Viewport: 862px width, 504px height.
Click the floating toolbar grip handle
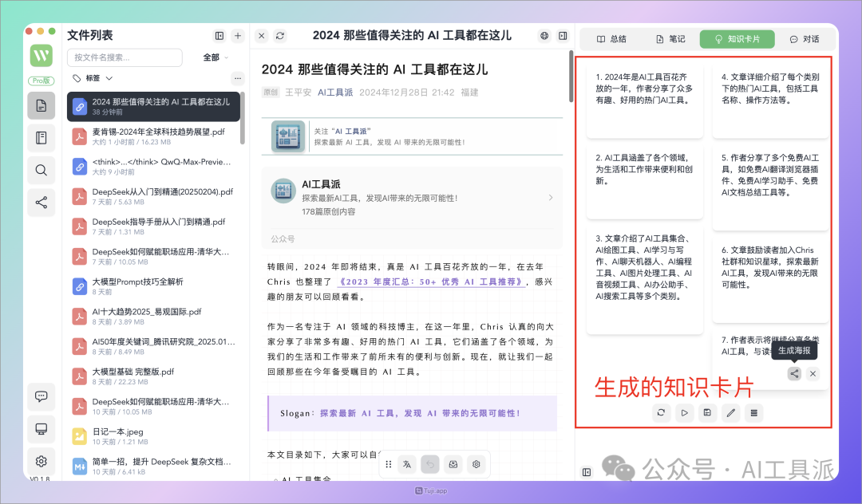388,464
